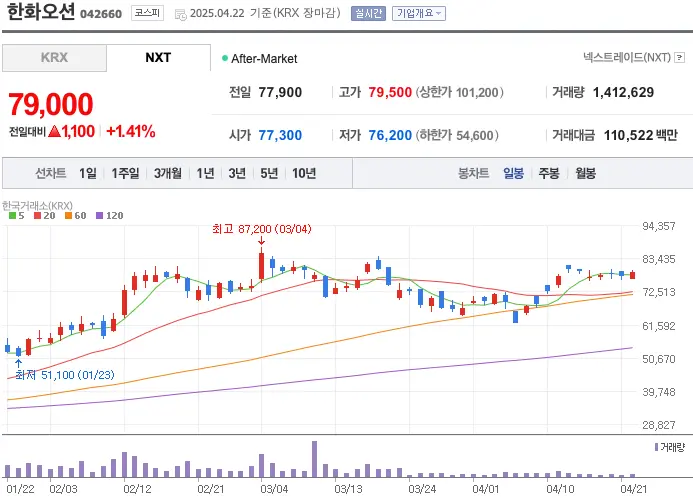Click the 상한가 101,200 text
Screen dimensions: 693x503
pyautogui.click(x=460, y=92)
